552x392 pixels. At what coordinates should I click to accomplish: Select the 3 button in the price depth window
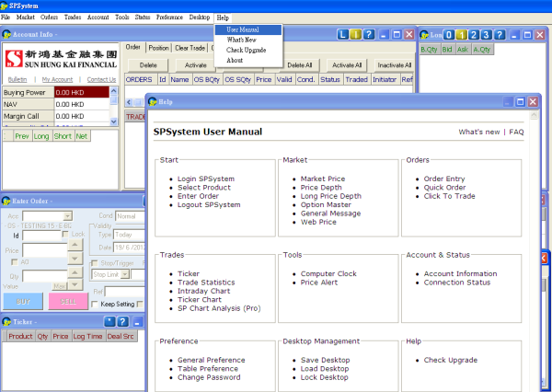tap(486, 35)
